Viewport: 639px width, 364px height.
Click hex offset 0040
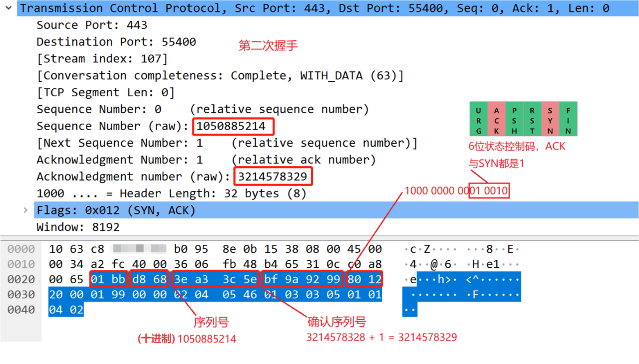[x=21, y=310]
